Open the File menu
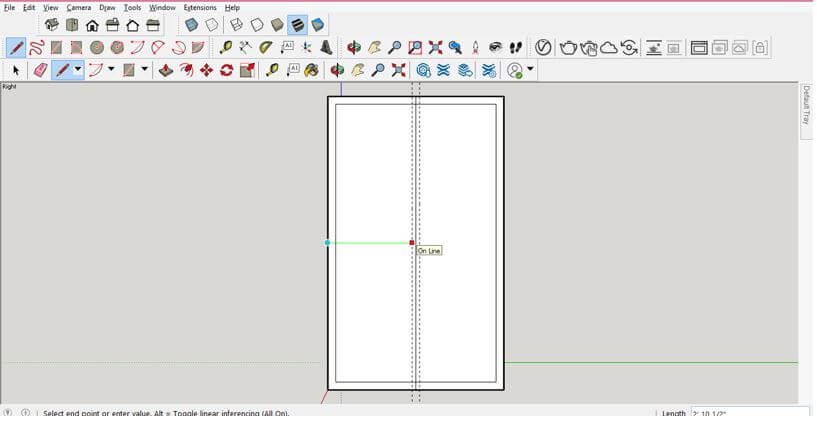The height and width of the screenshot is (422, 817). [x=9, y=8]
